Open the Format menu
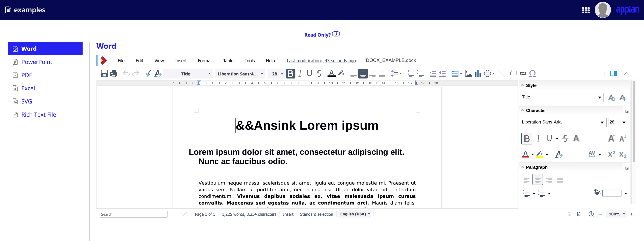Screen dimensions: 644x241 [205, 61]
